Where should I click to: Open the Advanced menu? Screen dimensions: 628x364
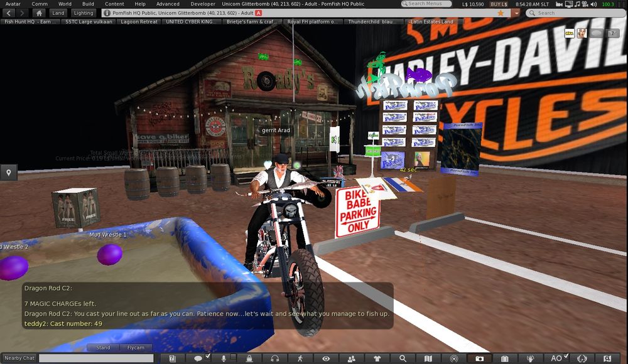168,4
